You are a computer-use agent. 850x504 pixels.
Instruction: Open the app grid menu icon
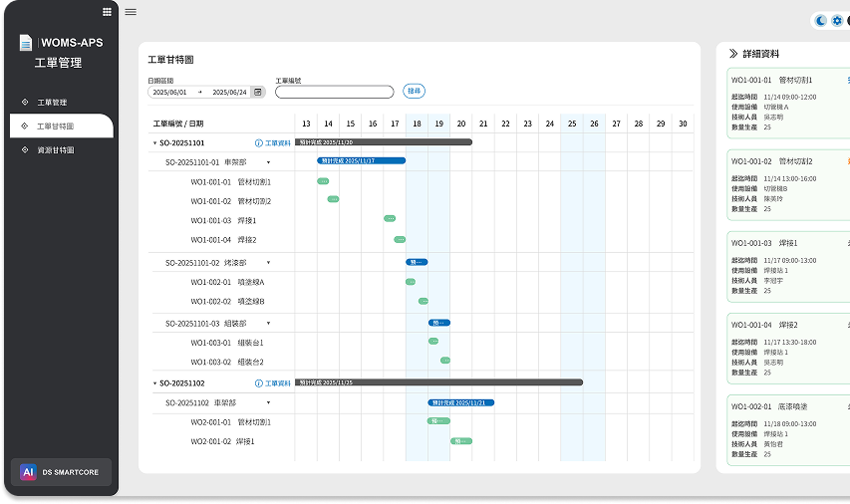tap(107, 12)
